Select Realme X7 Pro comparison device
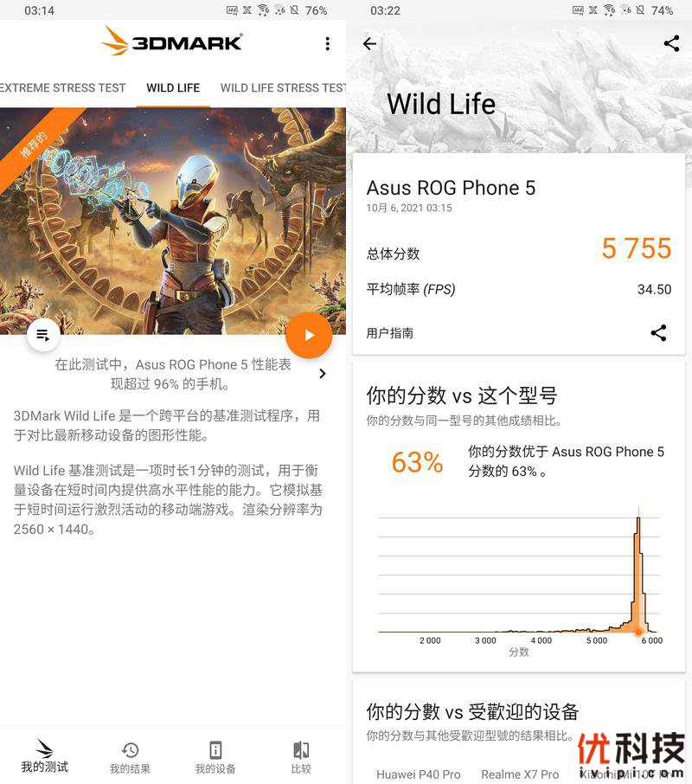This screenshot has width=692, height=784. [x=520, y=774]
